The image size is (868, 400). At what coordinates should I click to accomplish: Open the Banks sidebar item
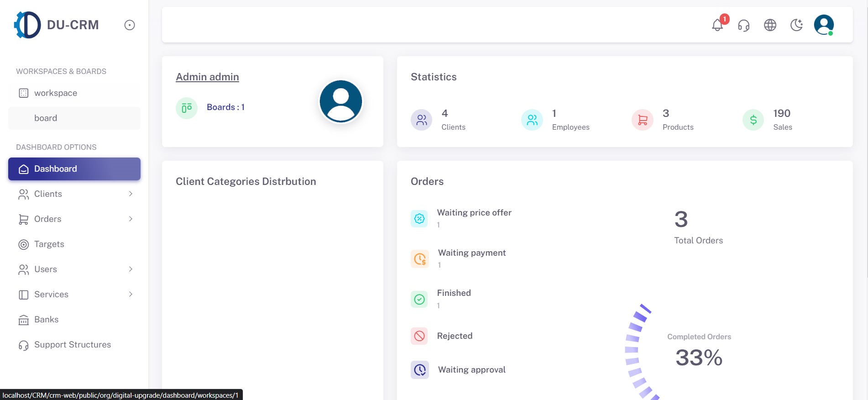tap(74, 320)
